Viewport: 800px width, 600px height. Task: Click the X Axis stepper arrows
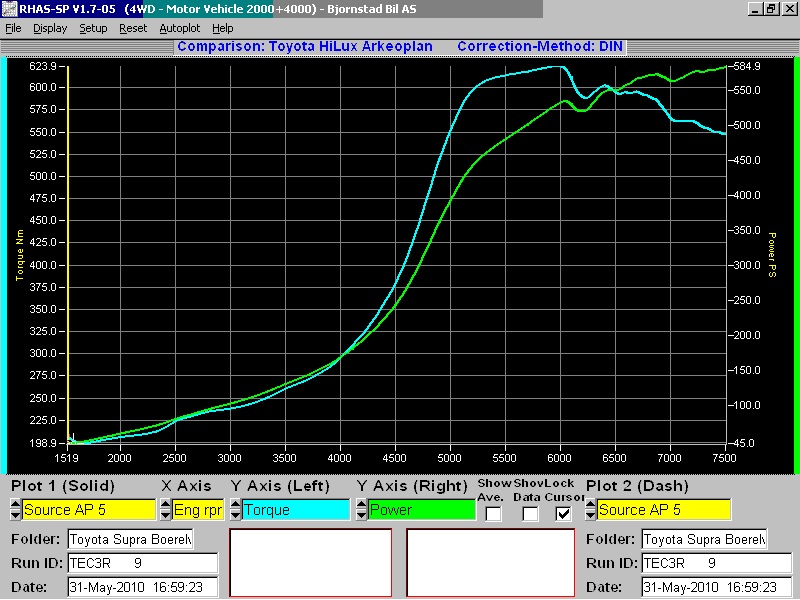pyautogui.click(x=166, y=510)
